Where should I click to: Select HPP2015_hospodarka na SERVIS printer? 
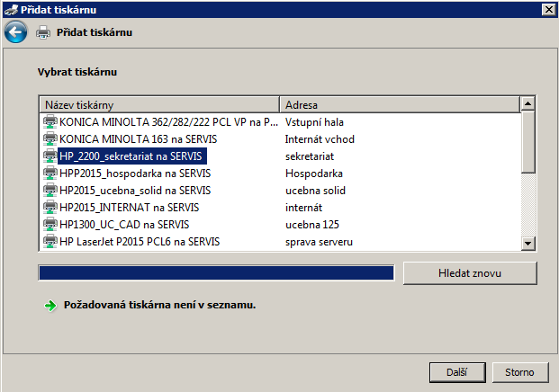pyautogui.click(x=135, y=174)
